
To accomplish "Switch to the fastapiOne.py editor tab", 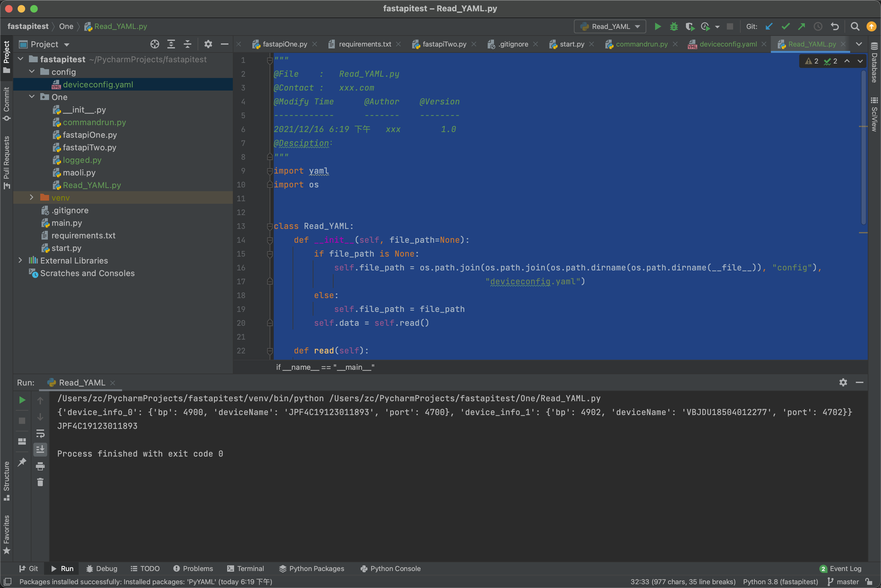I will click(x=284, y=44).
